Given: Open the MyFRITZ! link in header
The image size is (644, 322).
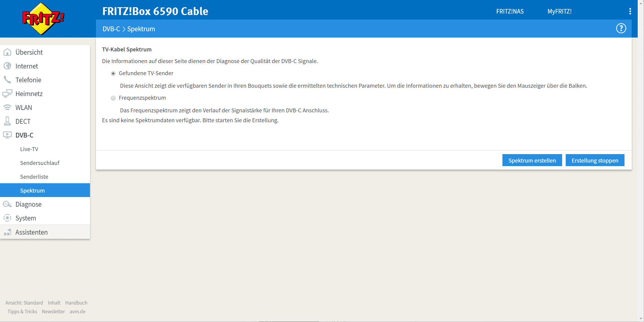Looking at the screenshot, I should 559,11.
